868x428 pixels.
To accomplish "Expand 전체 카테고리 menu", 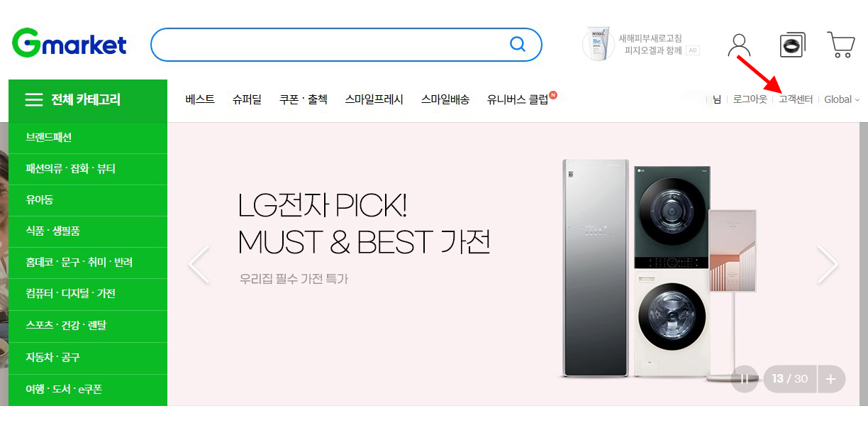I will point(88,100).
